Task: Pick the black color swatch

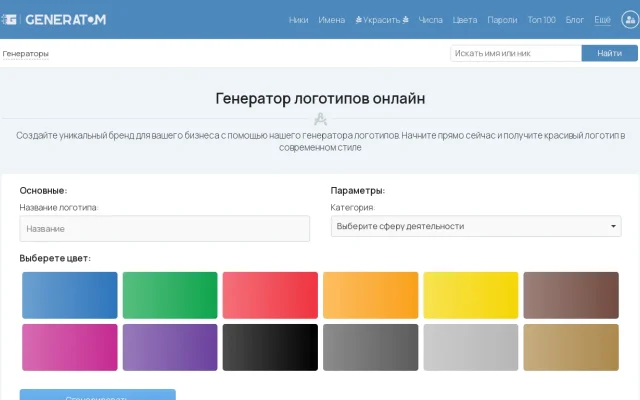Action: click(x=270, y=347)
